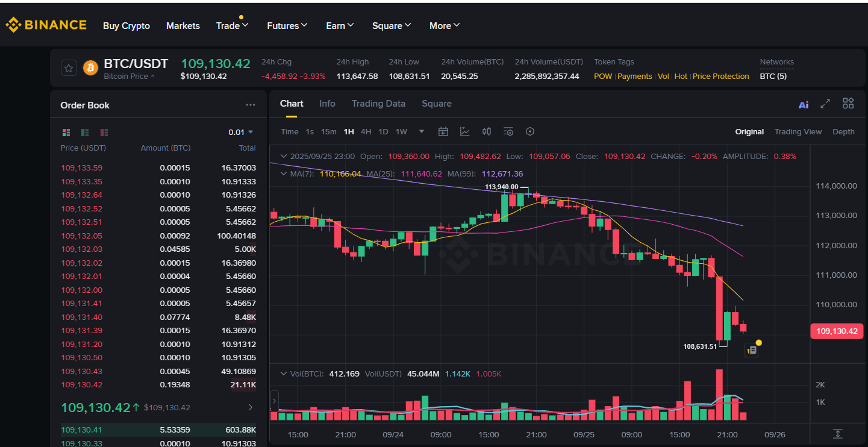The height and width of the screenshot is (447, 868).
Task: Open more timeframes dropdown next to 1W
Action: tap(421, 131)
